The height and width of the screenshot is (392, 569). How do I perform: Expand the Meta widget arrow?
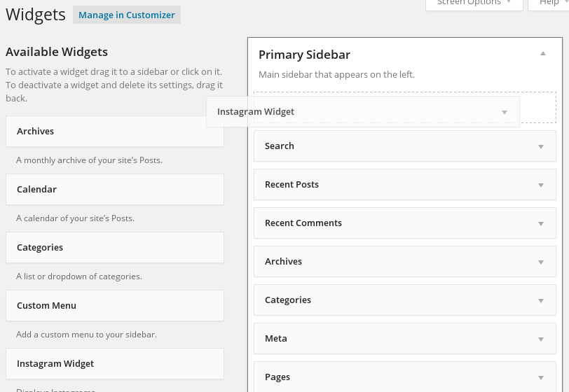[x=541, y=339]
